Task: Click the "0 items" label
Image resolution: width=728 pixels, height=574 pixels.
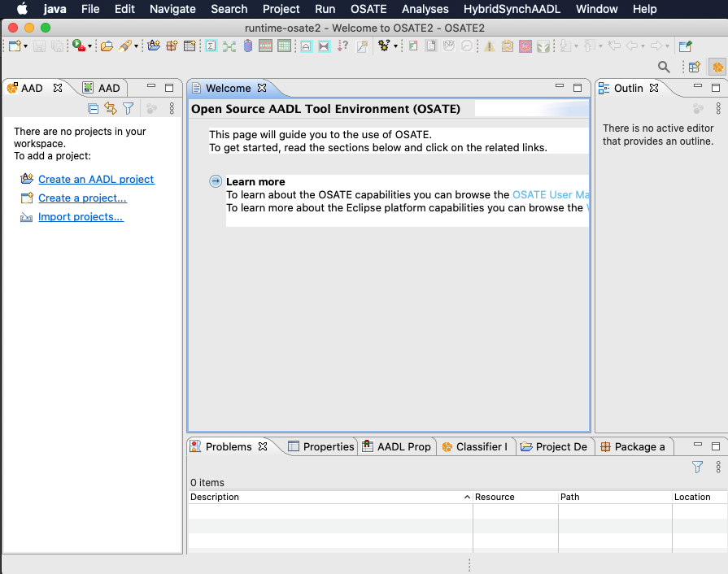Action: tap(207, 483)
